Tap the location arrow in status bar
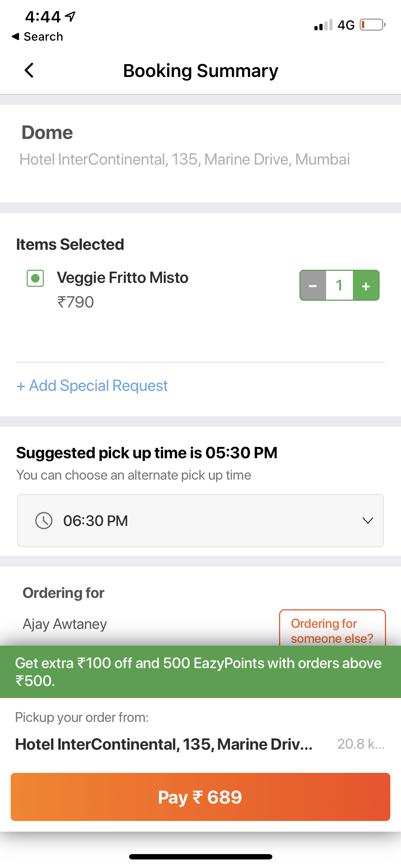 [x=71, y=16]
